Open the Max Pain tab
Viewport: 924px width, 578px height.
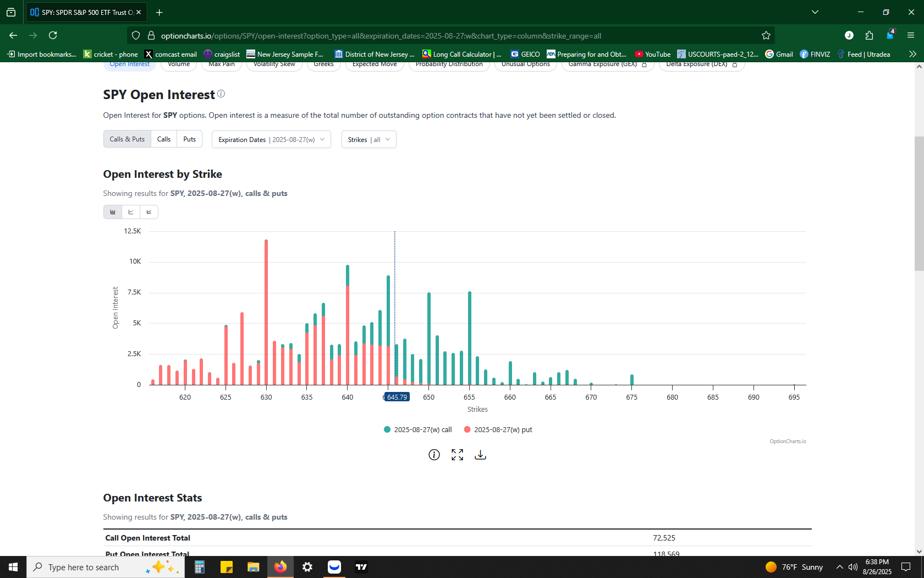222,64
